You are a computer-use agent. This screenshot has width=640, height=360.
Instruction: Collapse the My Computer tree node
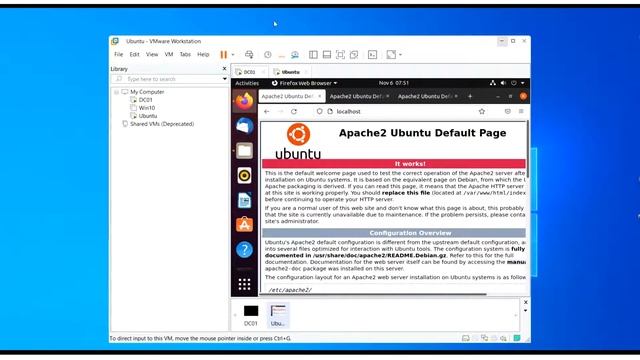click(x=117, y=92)
